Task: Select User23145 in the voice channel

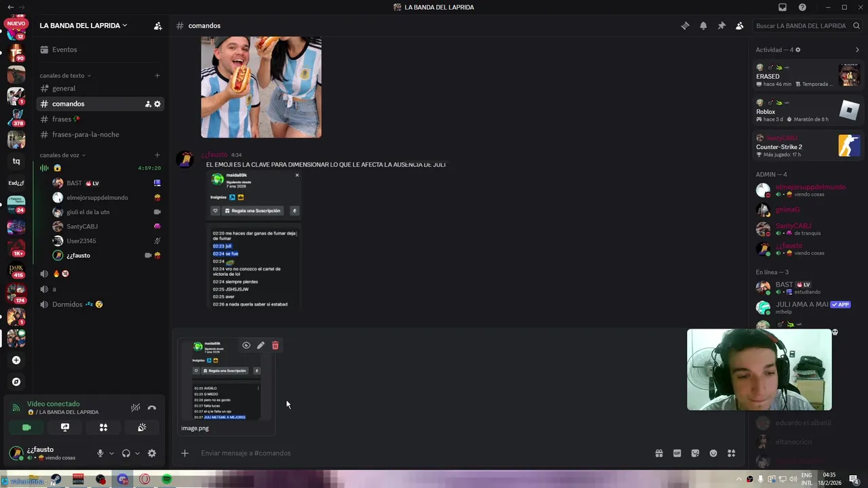Action: 107,241
